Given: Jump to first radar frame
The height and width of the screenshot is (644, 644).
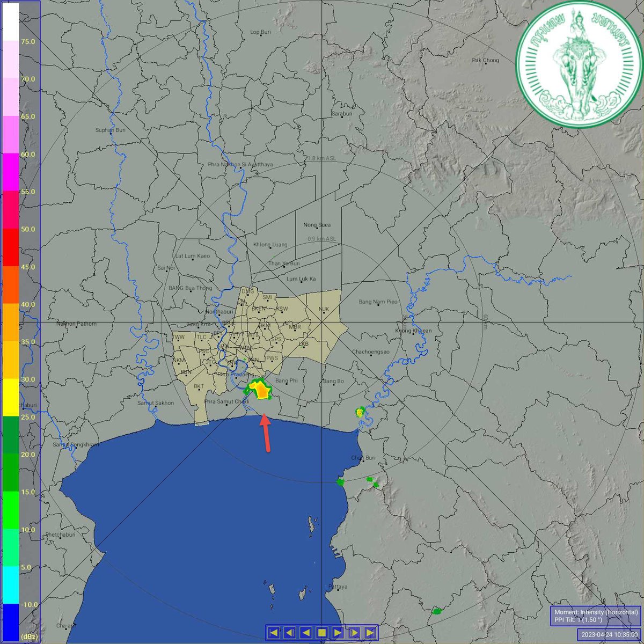Looking at the screenshot, I should pyautogui.click(x=273, y=633).
